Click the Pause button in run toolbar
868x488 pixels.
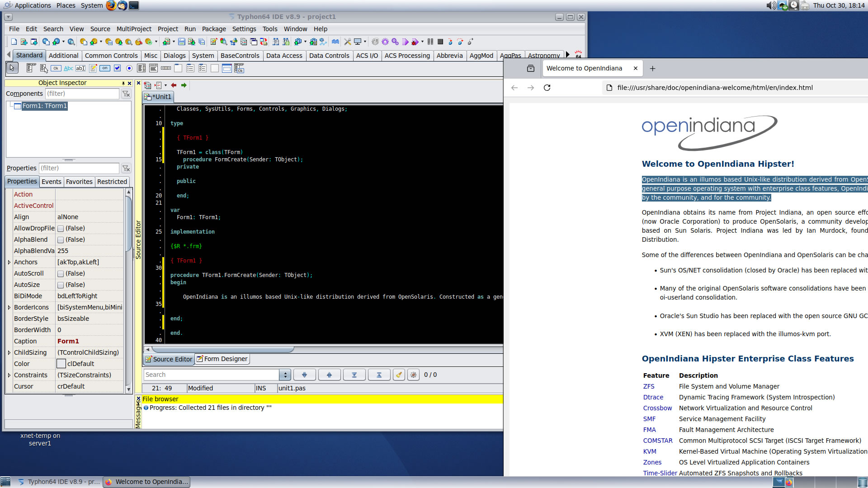click(430, 42)
